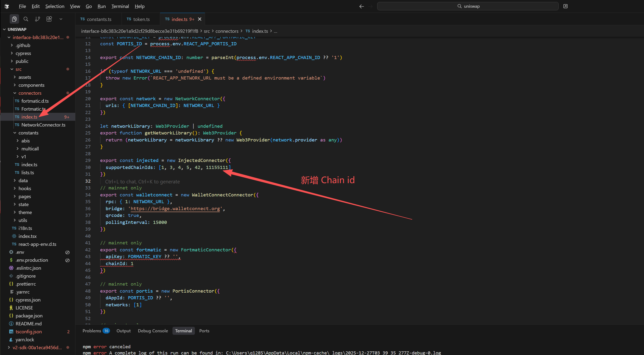
Task: Open the Problems panel tab
Action: (x=92, y=330)
